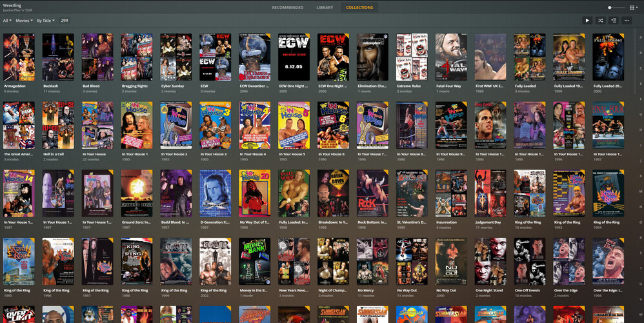Open the Extreme Rules collection poster
Viewport: 644px width, 323px height.
tap(412, 57)
